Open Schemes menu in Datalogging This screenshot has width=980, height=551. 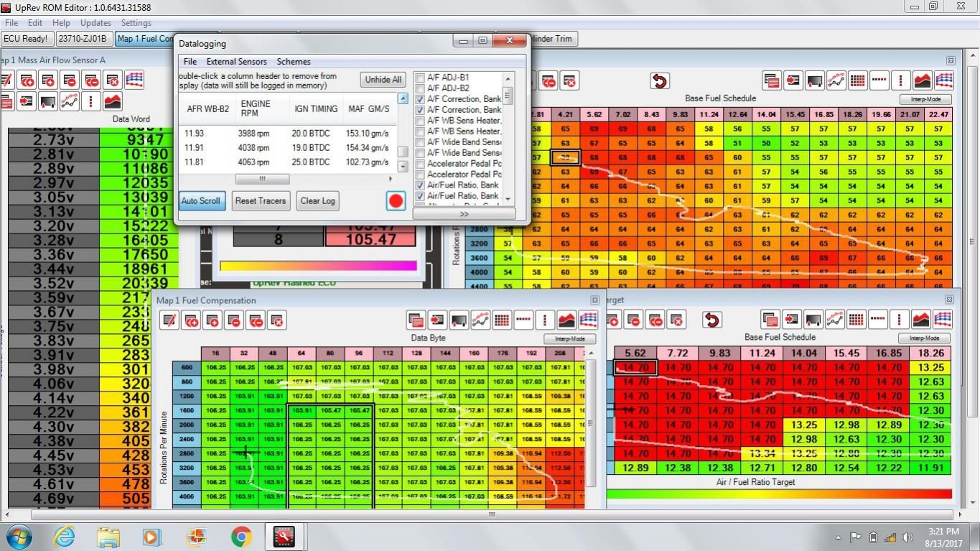tap(294, 62)
